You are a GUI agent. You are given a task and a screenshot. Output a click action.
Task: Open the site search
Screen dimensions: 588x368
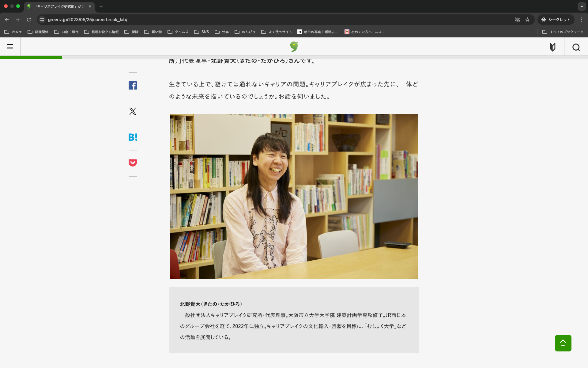coord(576,47)
